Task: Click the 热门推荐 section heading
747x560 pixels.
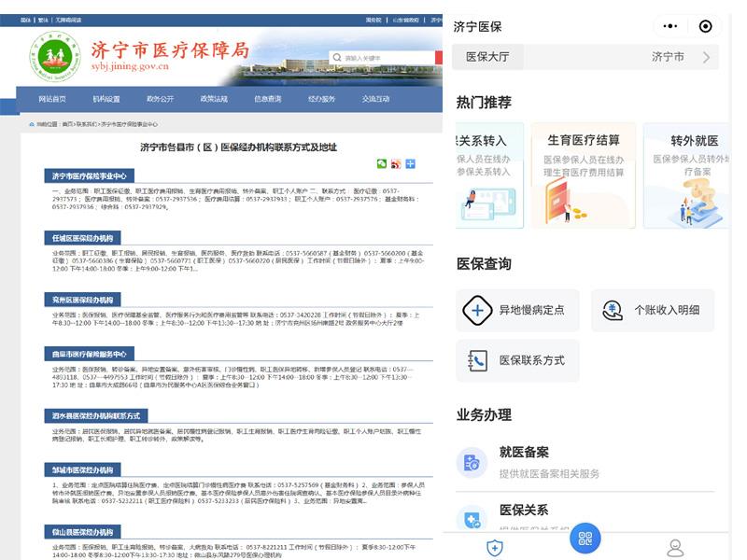Action: [484, 103]
